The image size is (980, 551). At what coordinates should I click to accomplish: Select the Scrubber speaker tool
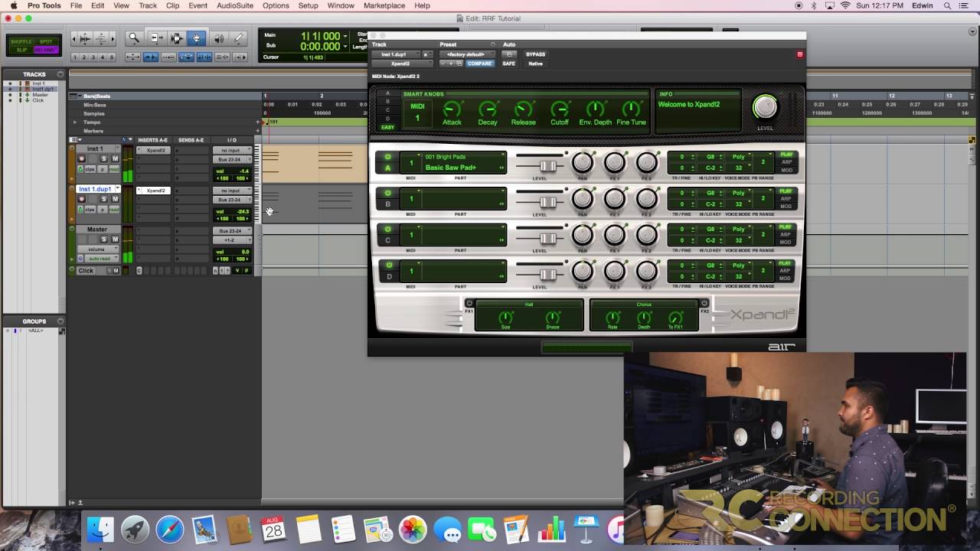coord(218,37)
